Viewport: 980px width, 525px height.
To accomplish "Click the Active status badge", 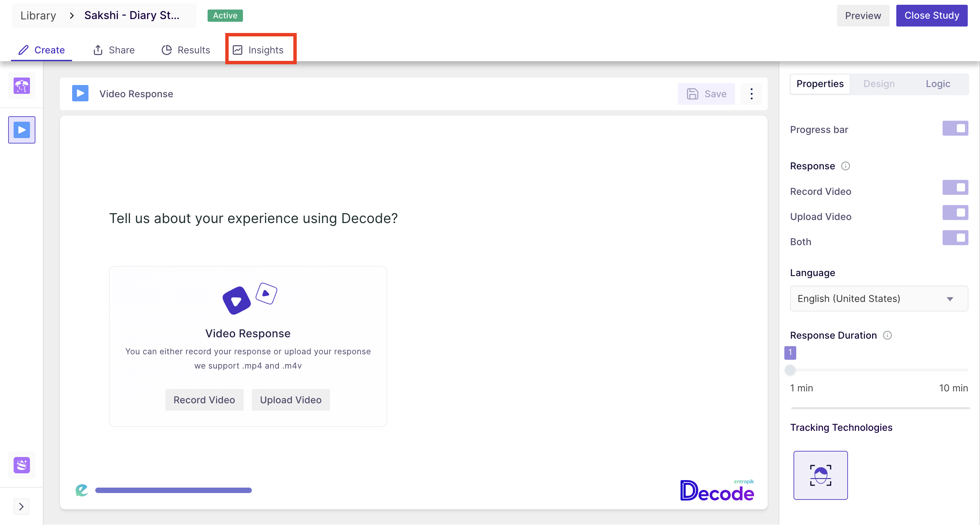I will [225, 16].
